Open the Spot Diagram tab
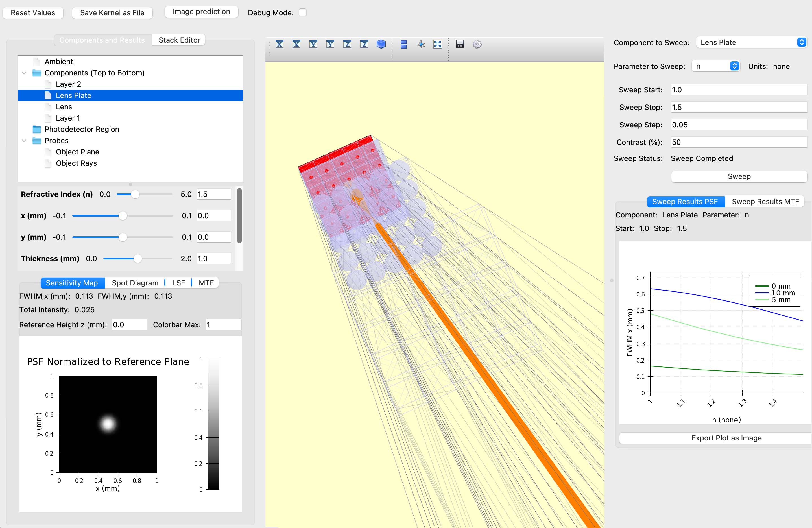This screenshot has height=528, width=812. click(135, 283)
